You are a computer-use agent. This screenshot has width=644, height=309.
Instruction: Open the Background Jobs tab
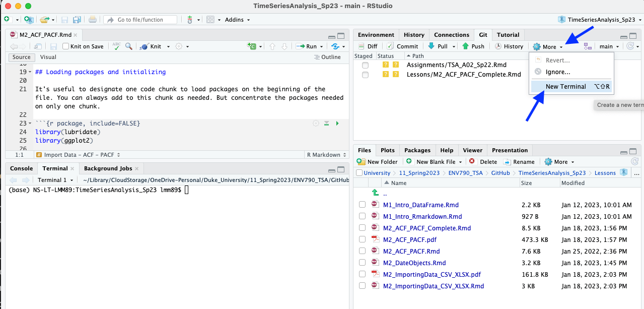(x=108, y=168)
